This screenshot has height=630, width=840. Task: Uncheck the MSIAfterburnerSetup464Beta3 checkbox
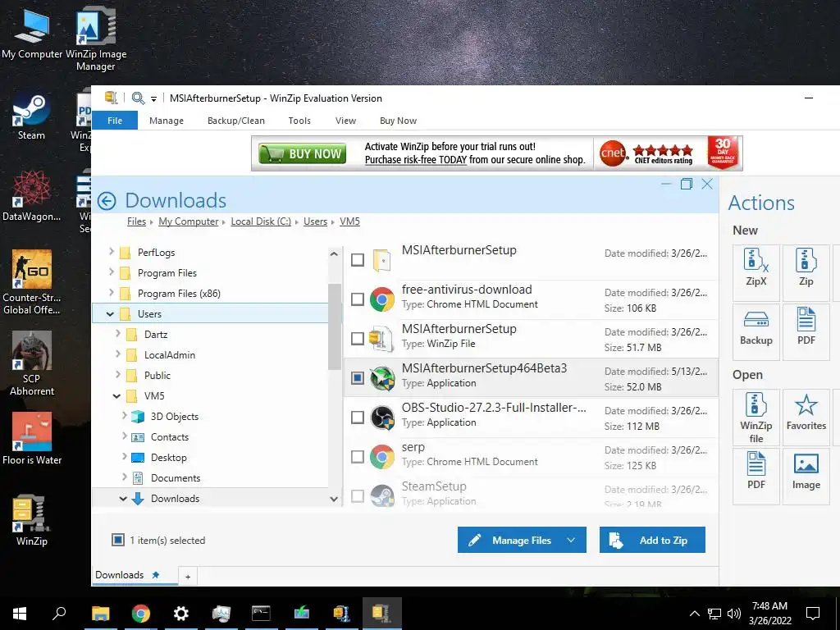(358, 377)
